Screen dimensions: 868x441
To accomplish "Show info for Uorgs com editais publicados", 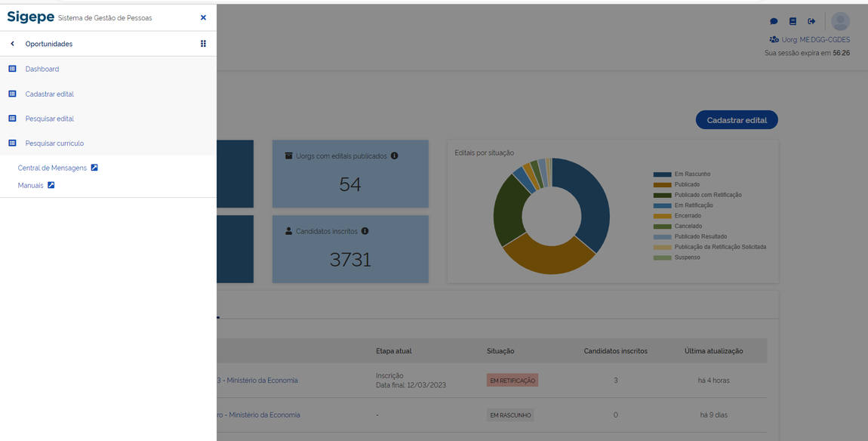I will [394, 156].
